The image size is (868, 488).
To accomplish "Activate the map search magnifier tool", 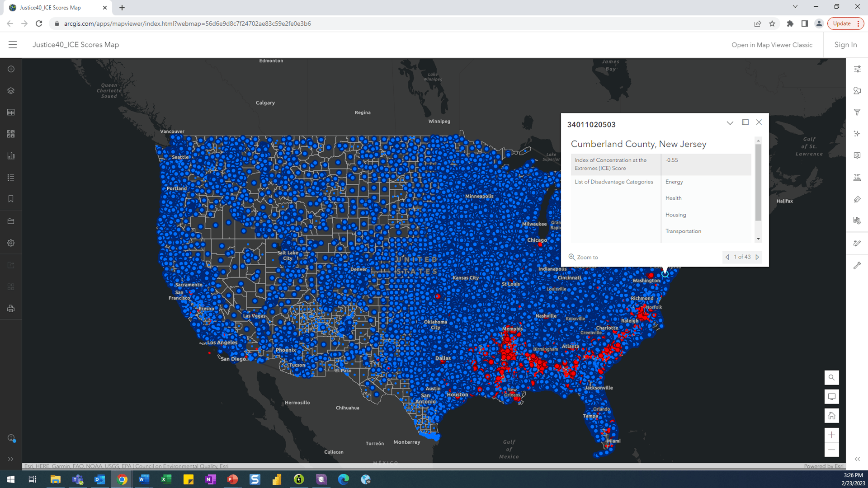I will 831,378.
